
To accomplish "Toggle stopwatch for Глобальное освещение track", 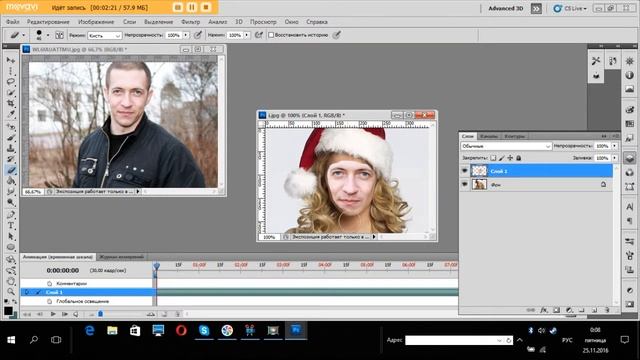I will pos(49,301).
